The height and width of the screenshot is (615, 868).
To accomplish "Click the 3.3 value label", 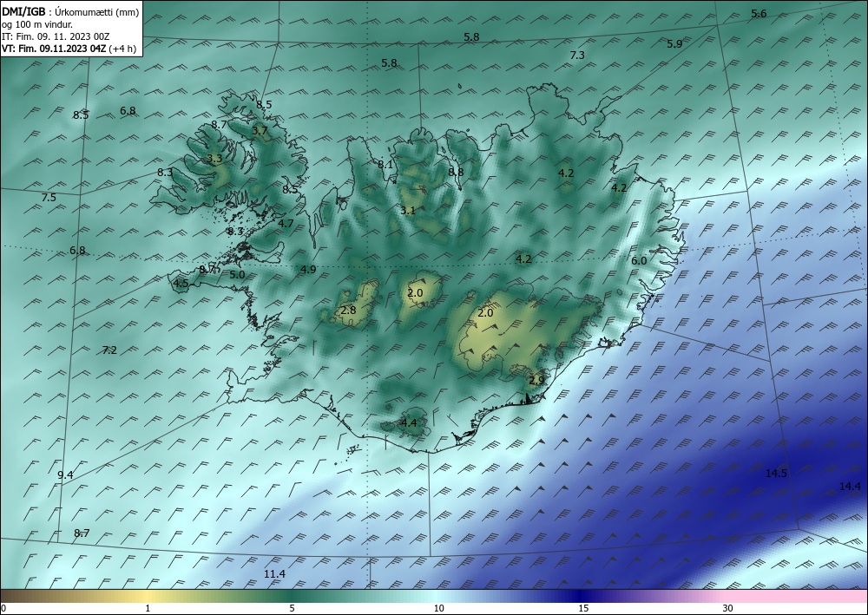I will pos(214,159).
